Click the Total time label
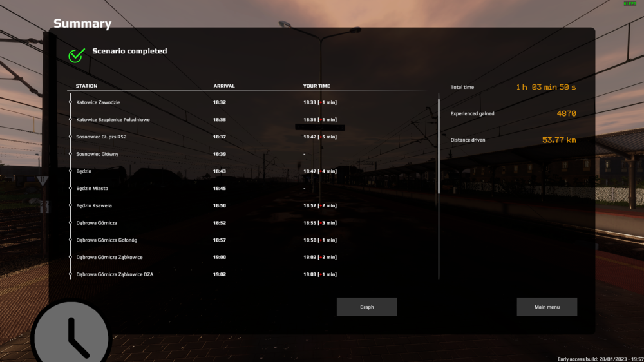The image size is (644, 362). pyautogui.click(x=462, y=87)
